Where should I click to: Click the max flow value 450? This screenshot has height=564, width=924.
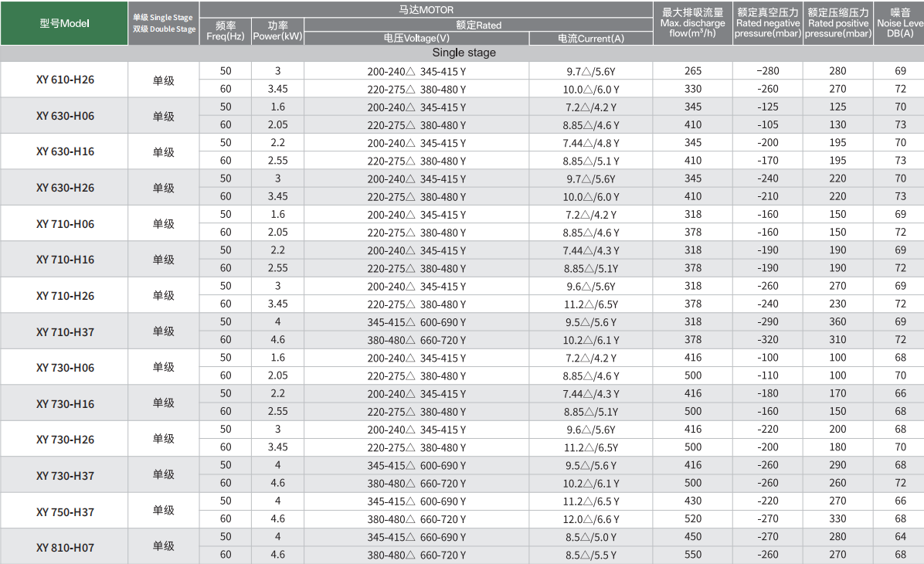pos(693,537)
